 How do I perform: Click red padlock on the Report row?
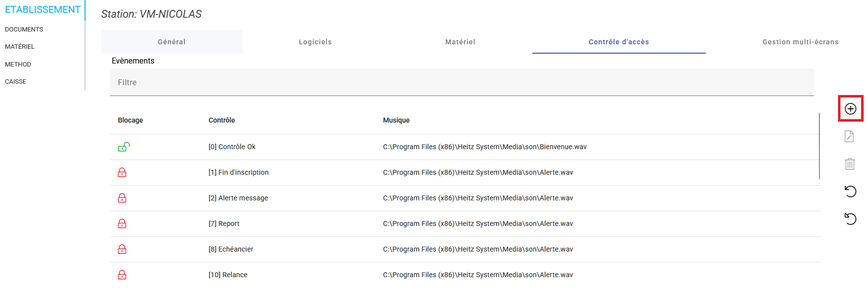pyautogui.click(x=122, y=224)
